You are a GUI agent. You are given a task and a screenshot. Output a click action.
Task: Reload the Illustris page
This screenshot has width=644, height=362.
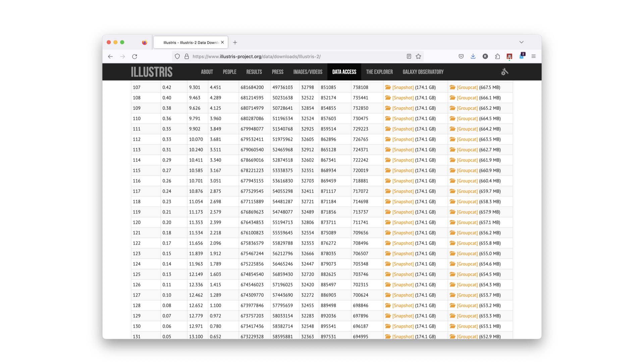tap(135, 57)
